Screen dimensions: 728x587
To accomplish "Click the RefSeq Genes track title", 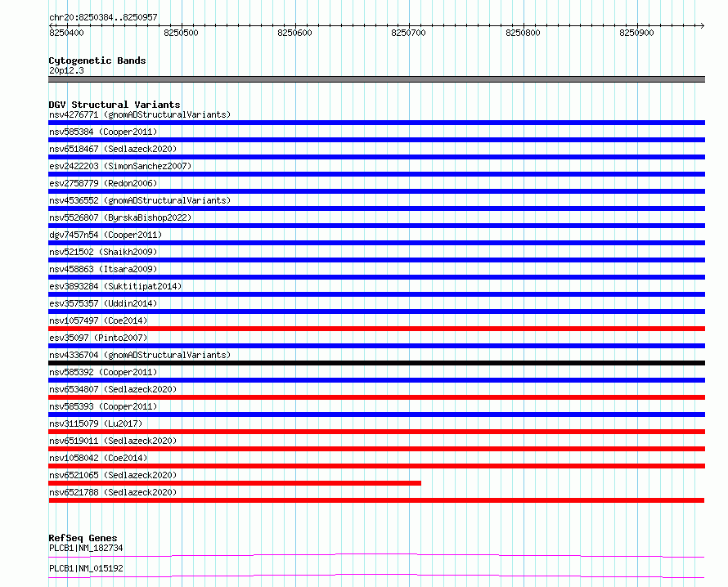I will 83,538.
